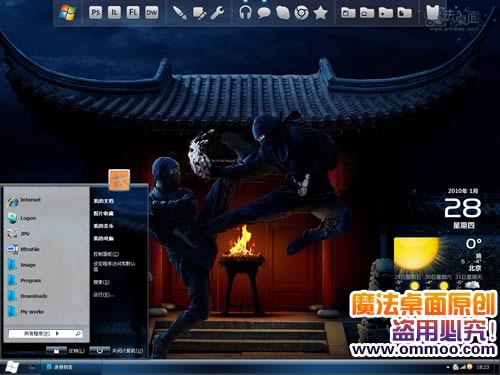Click the signal bars icon in the system tray

pyautogui.click(x=463, y=367)
